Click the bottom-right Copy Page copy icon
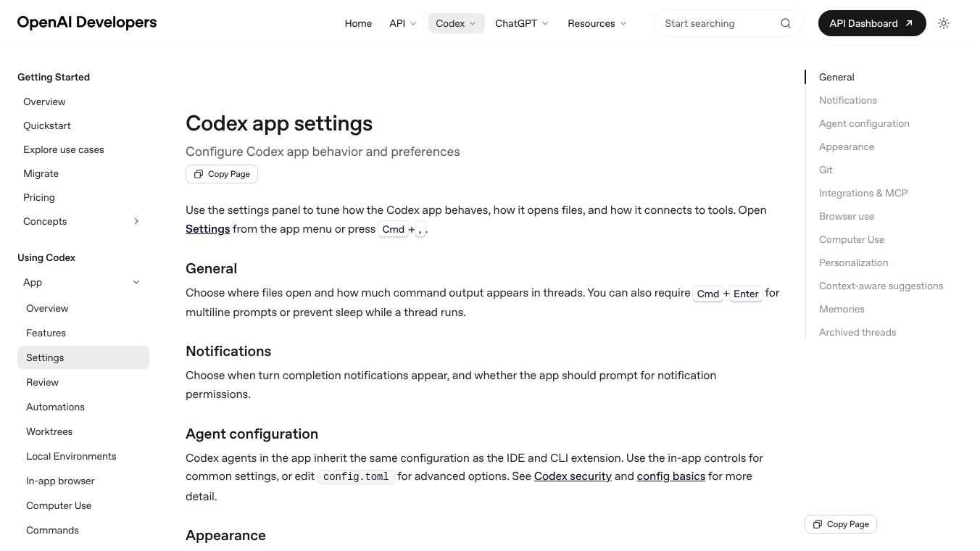980x551 pixels. click(818, 524)
